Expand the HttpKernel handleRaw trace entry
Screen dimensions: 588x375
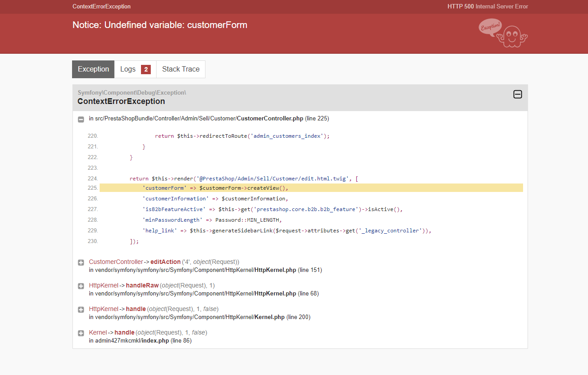click(81, 286)
